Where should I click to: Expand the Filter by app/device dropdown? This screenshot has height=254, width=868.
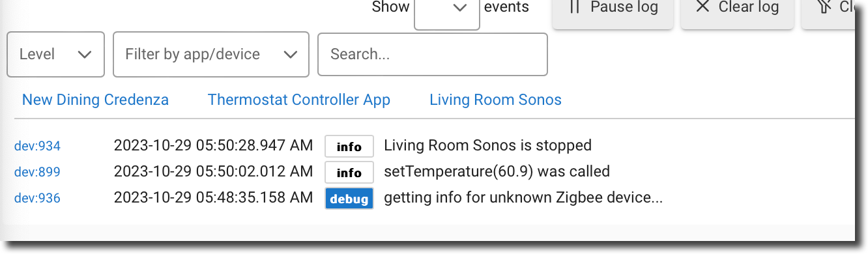coord(211,54)
